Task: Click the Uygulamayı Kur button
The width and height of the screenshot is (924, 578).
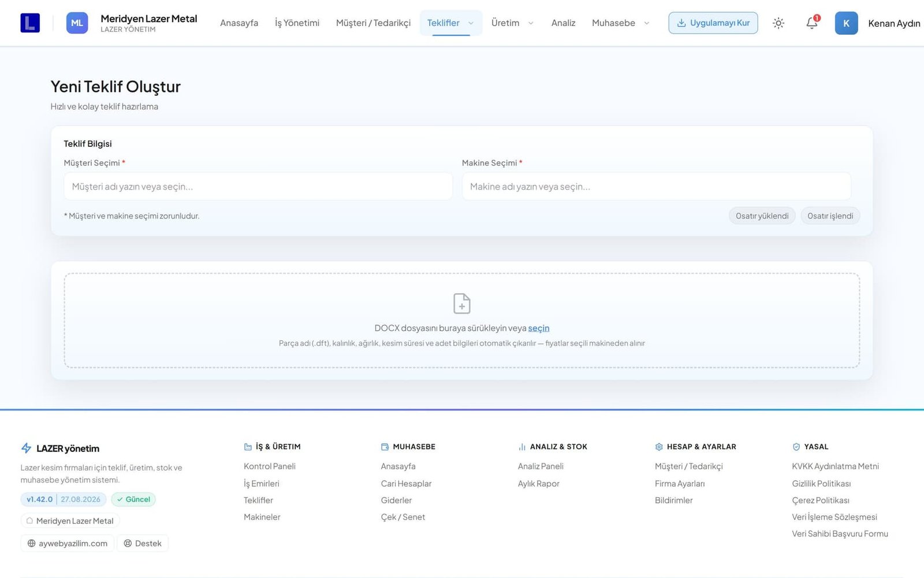Action: [713, 23]
